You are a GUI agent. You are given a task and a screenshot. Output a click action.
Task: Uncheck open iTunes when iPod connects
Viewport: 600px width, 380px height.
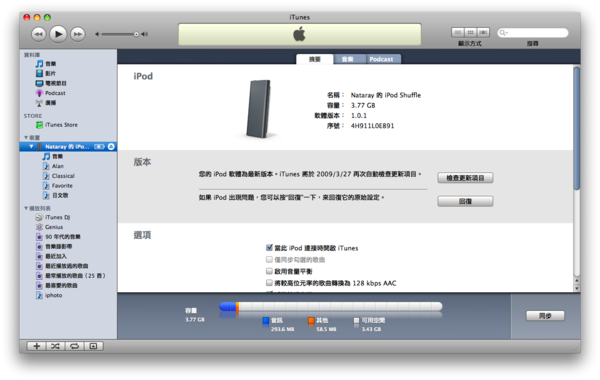(269, 248)
